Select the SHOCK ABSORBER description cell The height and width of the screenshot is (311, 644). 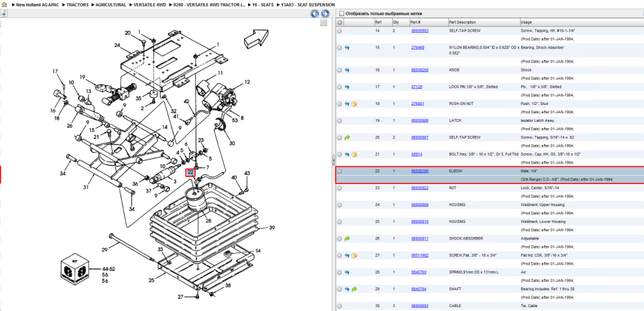point(484,238)
